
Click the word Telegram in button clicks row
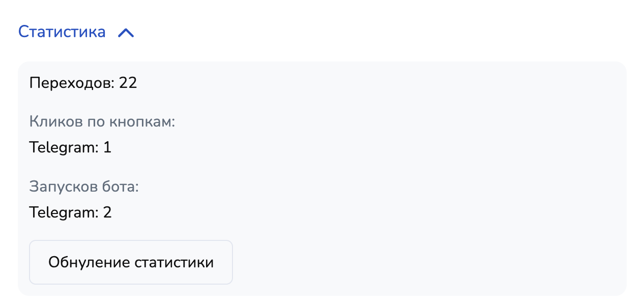[63, 148]
